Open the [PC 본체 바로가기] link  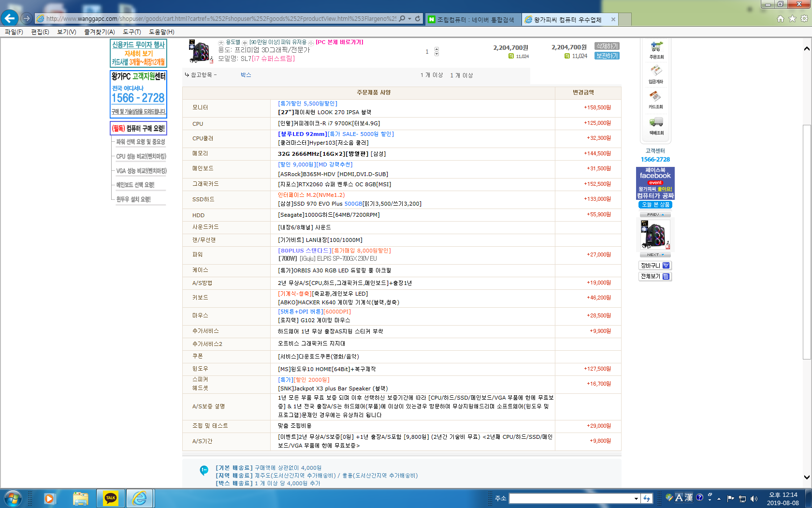(x=339, y=42)
